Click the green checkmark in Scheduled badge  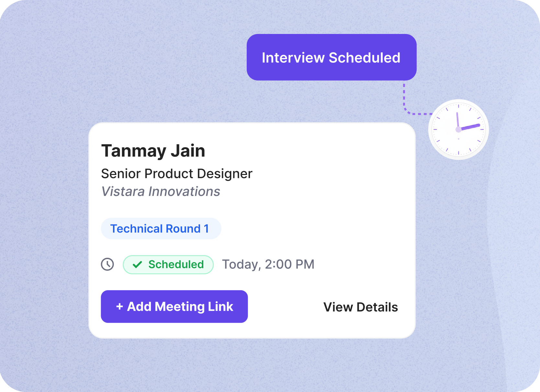[138, 265]
